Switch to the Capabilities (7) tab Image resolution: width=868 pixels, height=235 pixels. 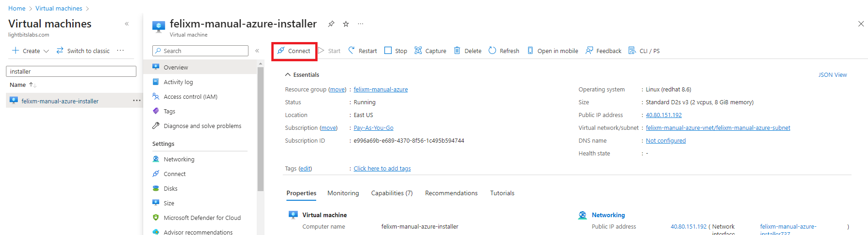coord(392,193)
